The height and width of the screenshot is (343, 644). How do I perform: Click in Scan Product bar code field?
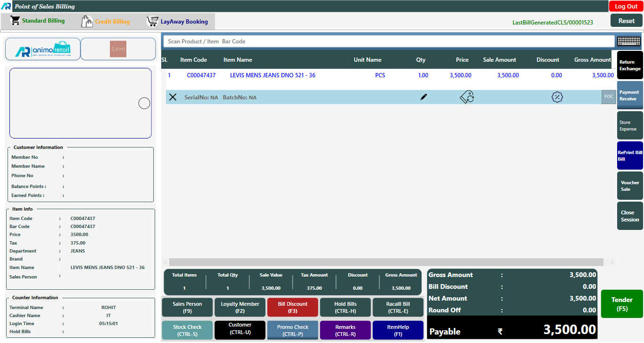(x=389, y=41)
